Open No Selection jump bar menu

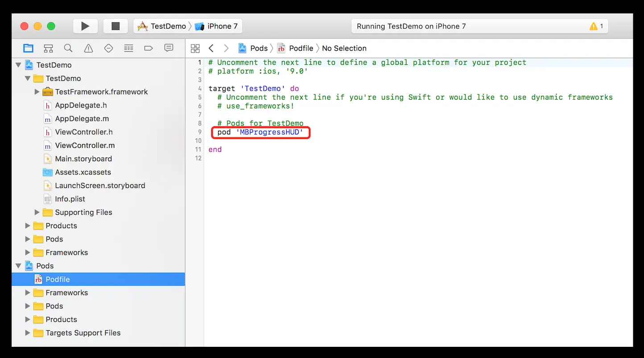click(344, 48)
